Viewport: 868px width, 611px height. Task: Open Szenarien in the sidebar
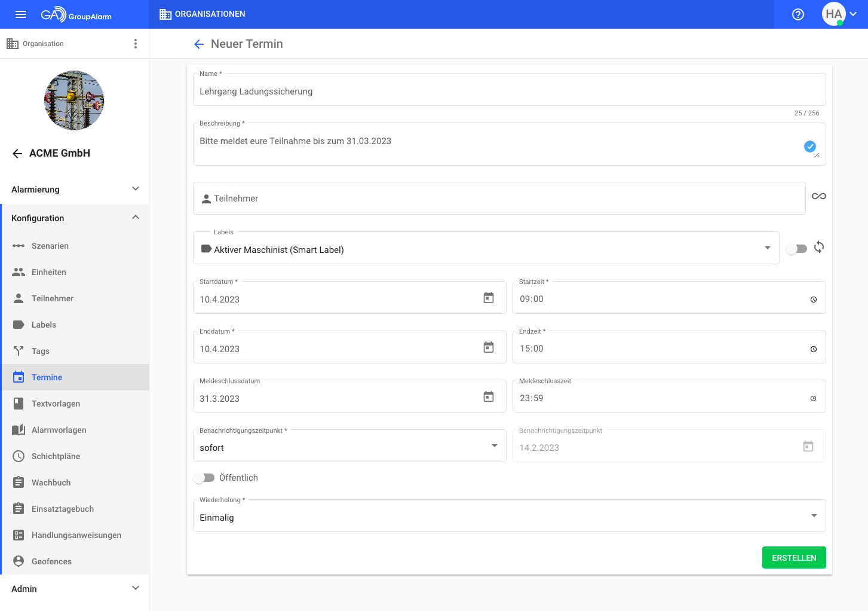(x=50, y=246)
